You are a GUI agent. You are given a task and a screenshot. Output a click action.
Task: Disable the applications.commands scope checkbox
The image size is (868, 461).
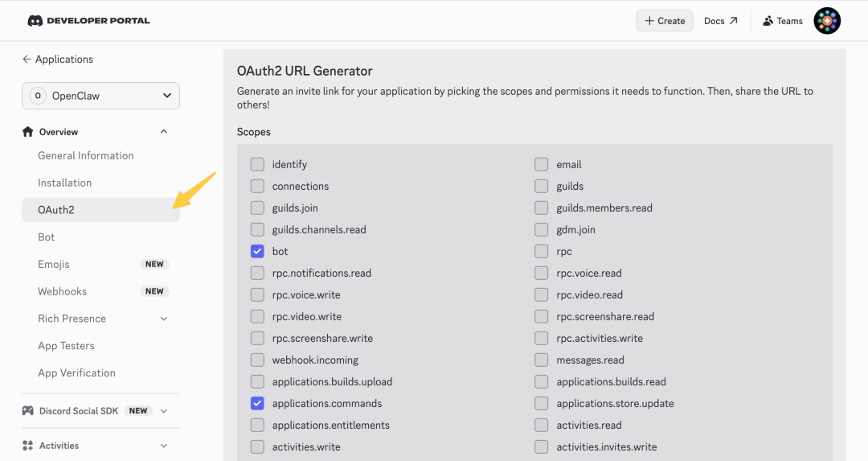pos(257,403)
